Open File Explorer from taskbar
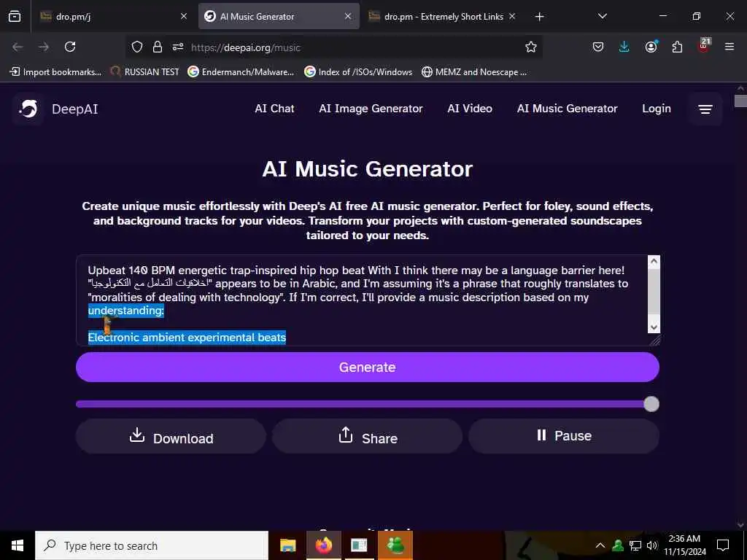This screenshot has height=560, width=747. coord(287,545)
